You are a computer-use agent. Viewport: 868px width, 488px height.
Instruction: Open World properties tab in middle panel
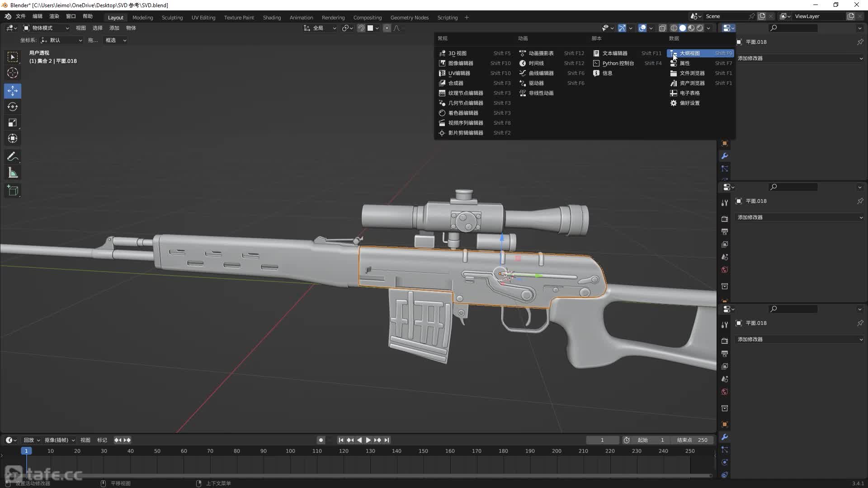coord(725,269)
